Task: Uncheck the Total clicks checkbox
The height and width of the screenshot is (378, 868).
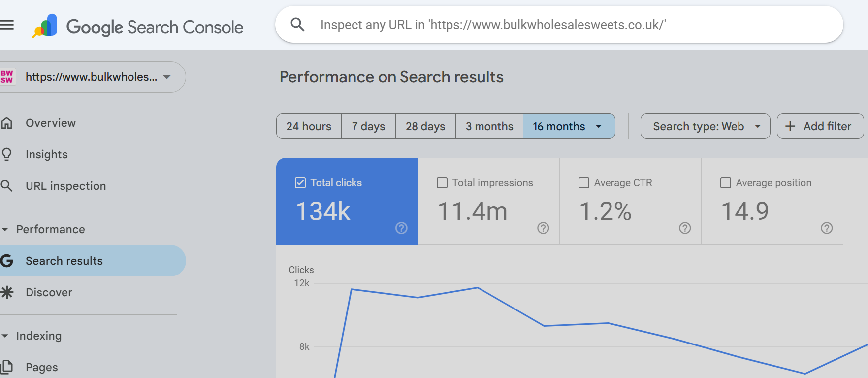Action: [300, 183]
